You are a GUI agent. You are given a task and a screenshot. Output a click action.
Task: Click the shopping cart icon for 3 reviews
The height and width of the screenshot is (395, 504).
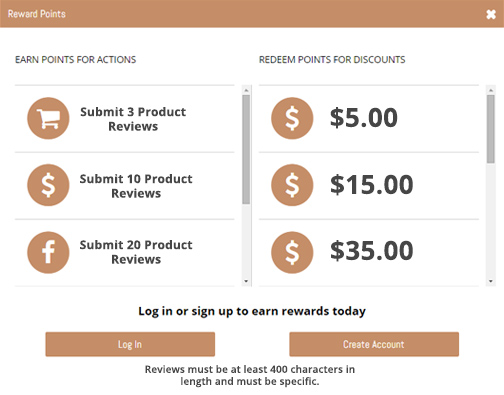[x=48, y=118]
